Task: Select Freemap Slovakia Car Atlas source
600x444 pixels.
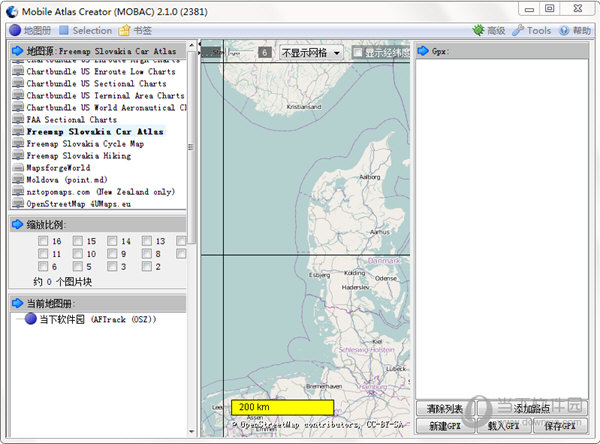Action: [x=95, y=132]
